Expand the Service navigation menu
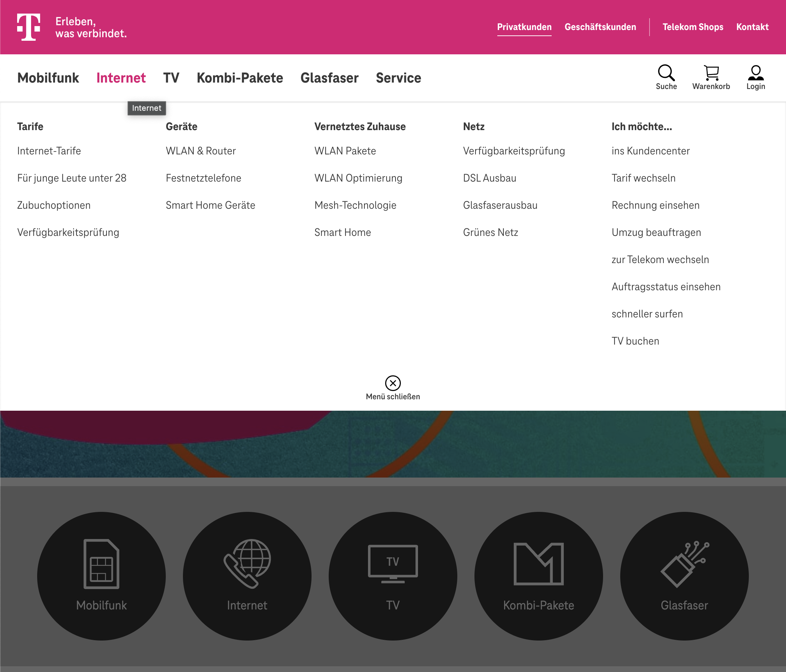Image resolution: width=786 pixels, height=672 pixels. click(398, 78)
